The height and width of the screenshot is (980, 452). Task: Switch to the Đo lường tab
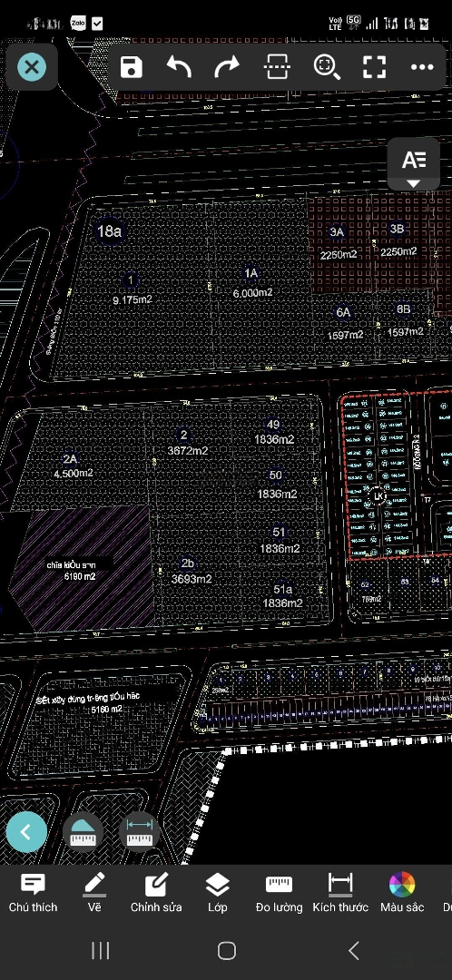point(279,893)
